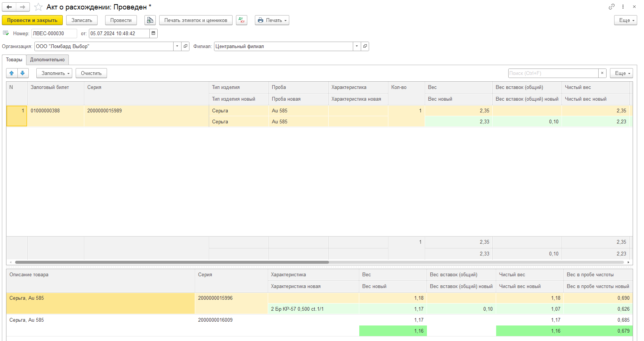The height and width of the screenshot is (341, 644).
Task: Move the row up with blue arrow
Action: click(12, 73)
